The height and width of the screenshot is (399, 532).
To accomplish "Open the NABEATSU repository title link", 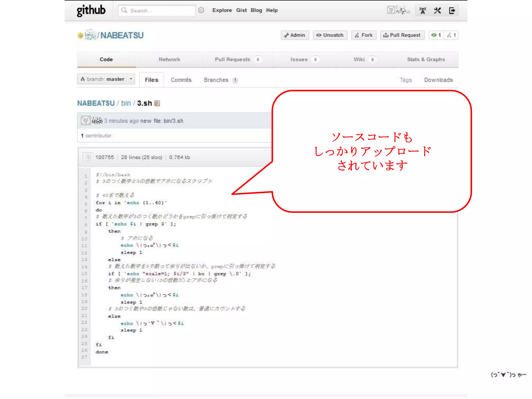I will pos(122,35).
